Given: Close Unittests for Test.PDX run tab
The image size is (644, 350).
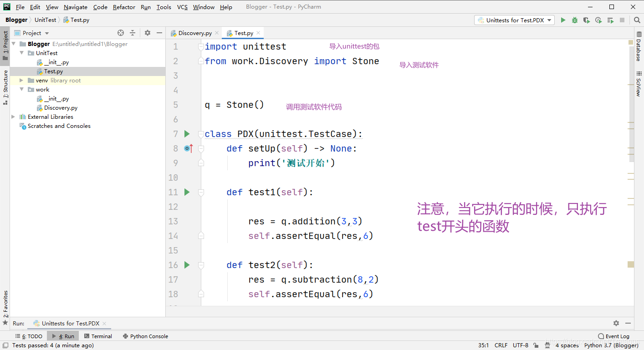Looking at the screenshot, I should [104, 324].
